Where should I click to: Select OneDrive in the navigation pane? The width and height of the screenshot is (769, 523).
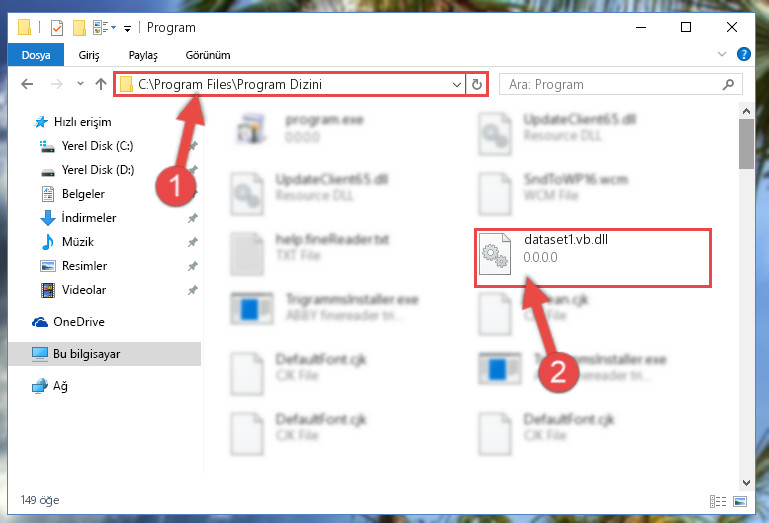click(78, 322)
